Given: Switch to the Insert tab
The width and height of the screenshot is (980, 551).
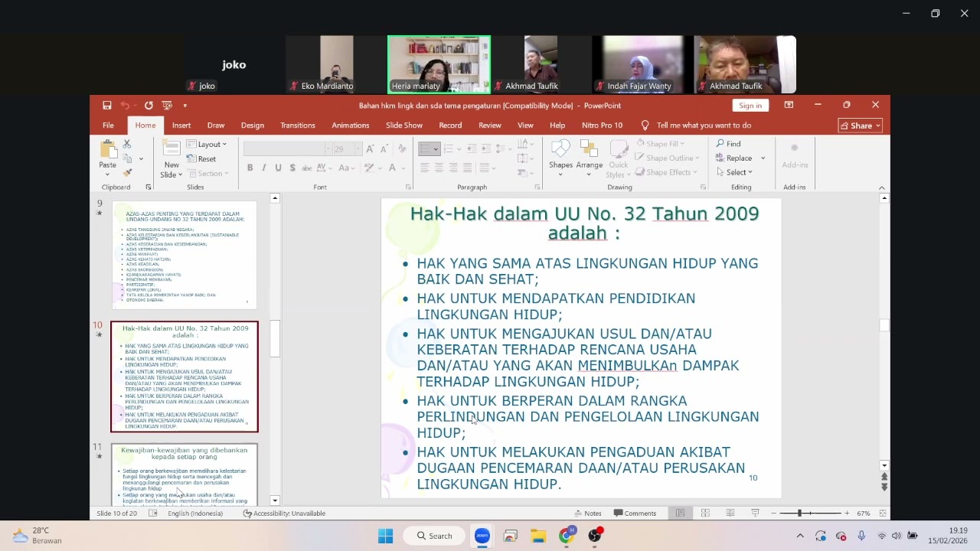Looking at the screenshot, I should point(181,126).
